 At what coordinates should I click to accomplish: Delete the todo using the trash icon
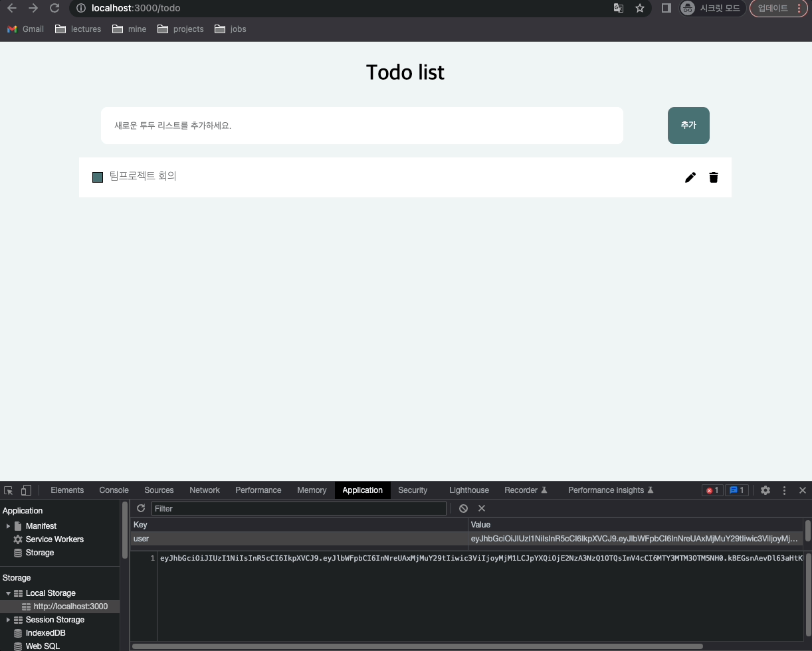(x=714, y=177)
